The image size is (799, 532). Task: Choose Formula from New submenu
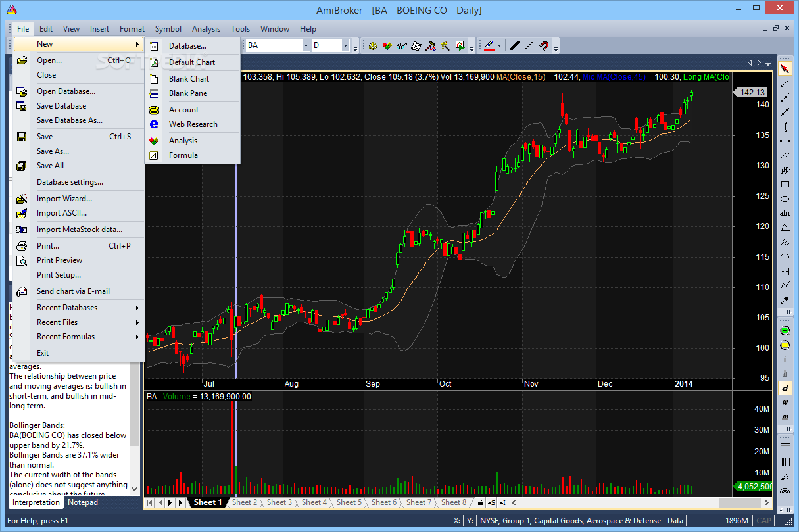[x=193, y=155]
